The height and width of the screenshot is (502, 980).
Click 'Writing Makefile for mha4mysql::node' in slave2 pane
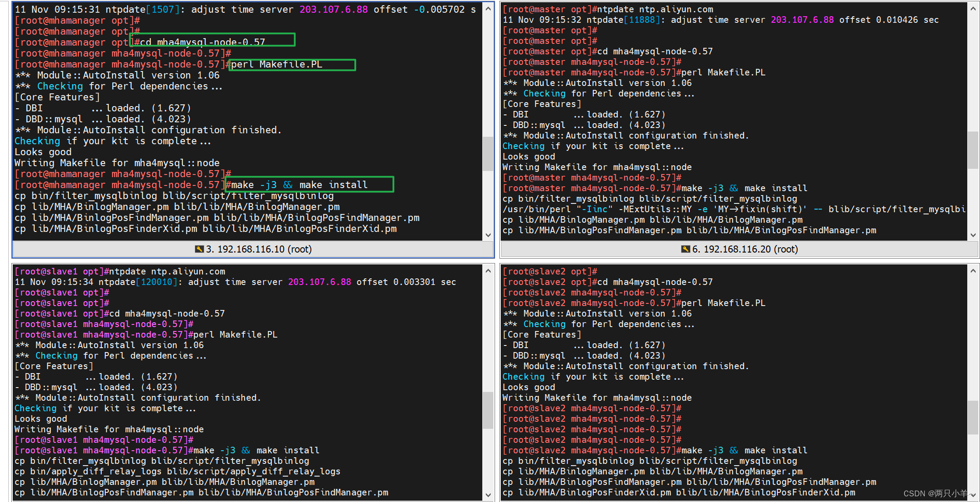click(597, 398)
